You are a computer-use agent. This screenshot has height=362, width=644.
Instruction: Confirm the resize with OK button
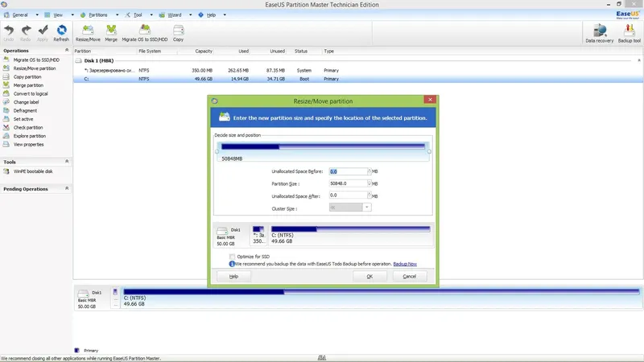coord(369,276)
